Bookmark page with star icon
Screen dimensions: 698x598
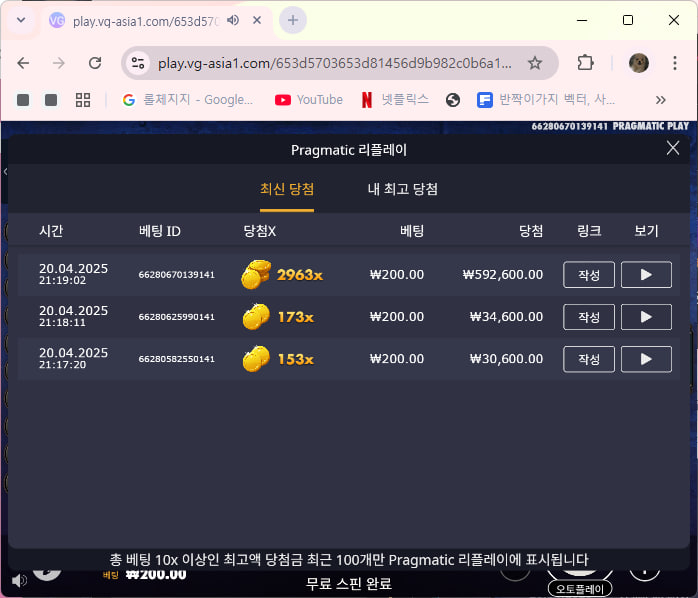pyautogui.click(x=535, y=63)
